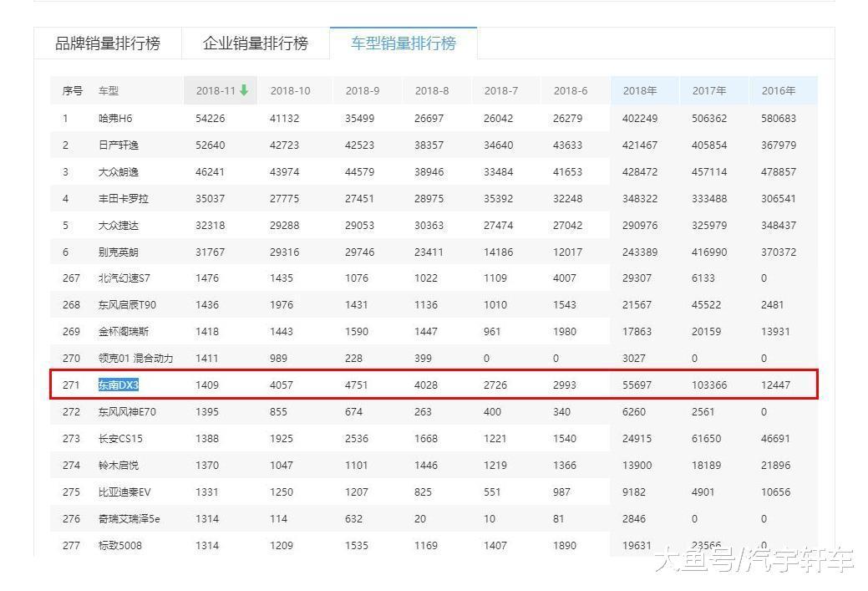Select the 348437 value for 大众捷达
868x591 pixels.
tap(779, 226)
